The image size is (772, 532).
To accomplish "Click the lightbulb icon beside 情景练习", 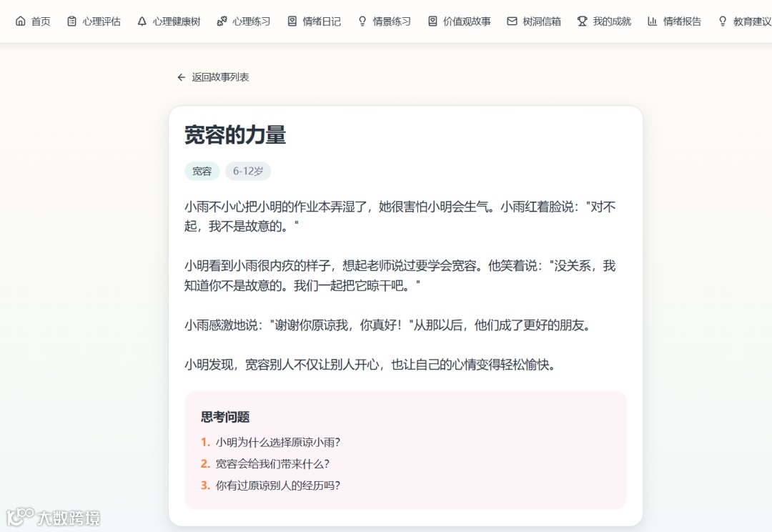I will 362,21.
